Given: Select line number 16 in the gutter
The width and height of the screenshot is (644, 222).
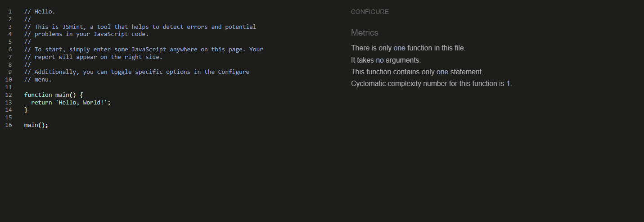Looking at the screenshot, I should point(9,125).
